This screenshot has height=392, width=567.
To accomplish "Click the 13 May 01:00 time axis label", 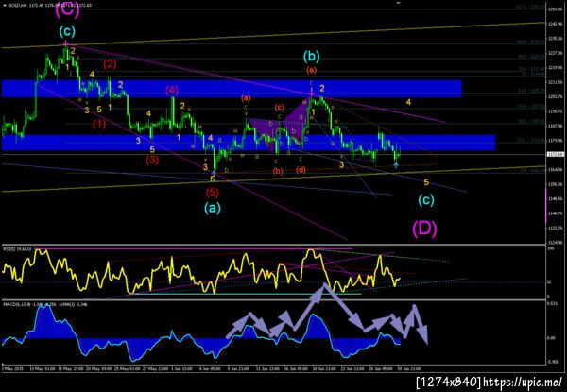I will click(43, 369).
